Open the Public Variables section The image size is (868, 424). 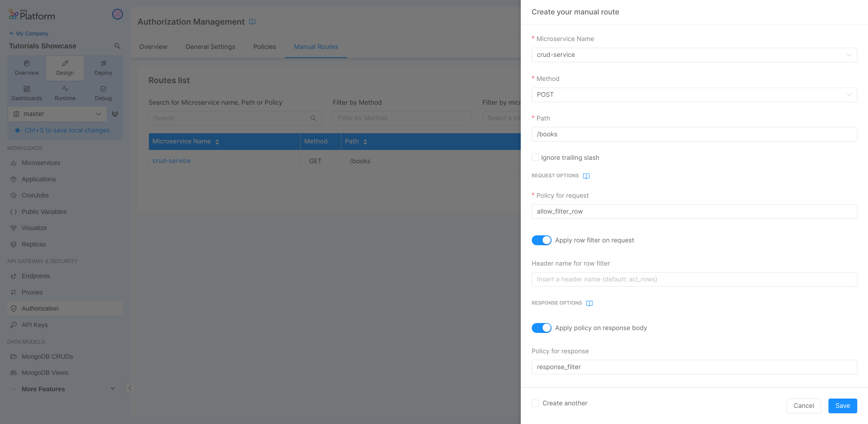(x=44, y=212)
